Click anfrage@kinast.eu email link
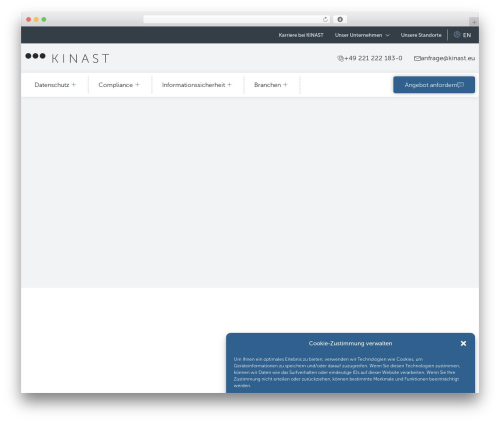 448,58
